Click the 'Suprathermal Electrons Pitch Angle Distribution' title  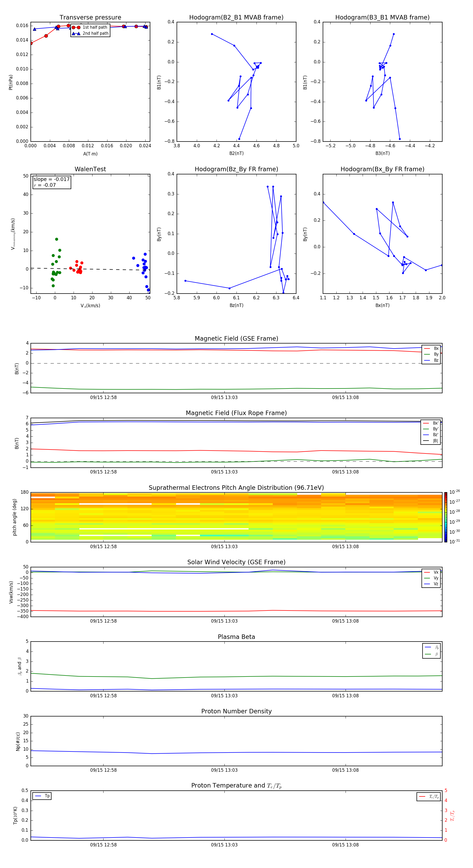pyautogui.click(x=236, y=488)
